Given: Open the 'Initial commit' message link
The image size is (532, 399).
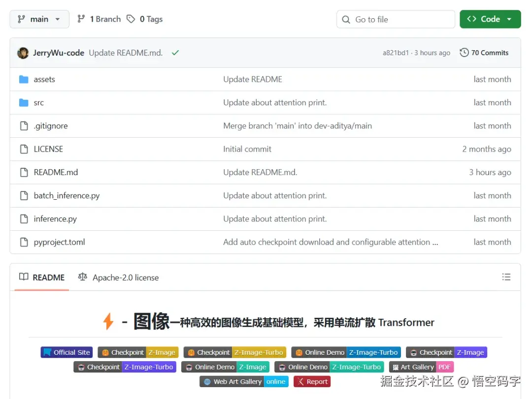Looking at the screenshot, I should 247,149.
